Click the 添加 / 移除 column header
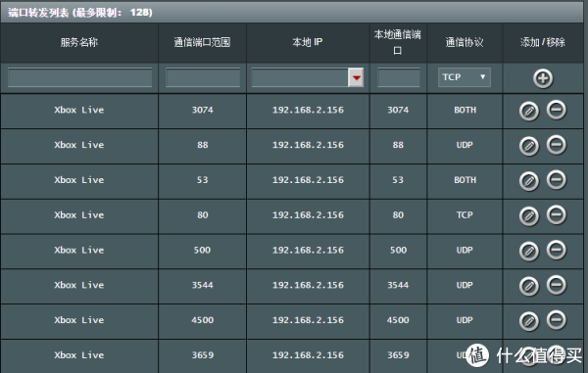The width and height of the screenshot is (588, 373). (543, 42)
